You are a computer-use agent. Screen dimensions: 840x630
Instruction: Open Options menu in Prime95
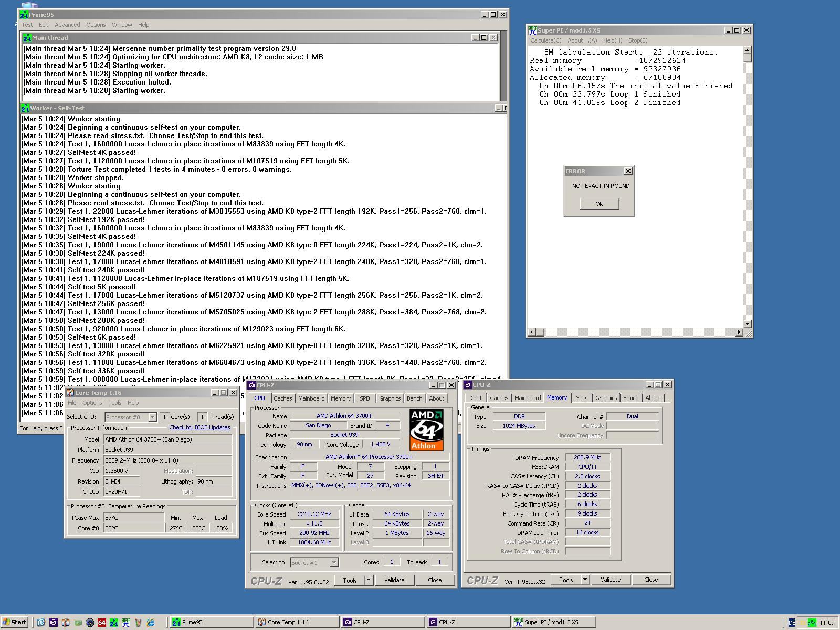[x=96, y=25]
